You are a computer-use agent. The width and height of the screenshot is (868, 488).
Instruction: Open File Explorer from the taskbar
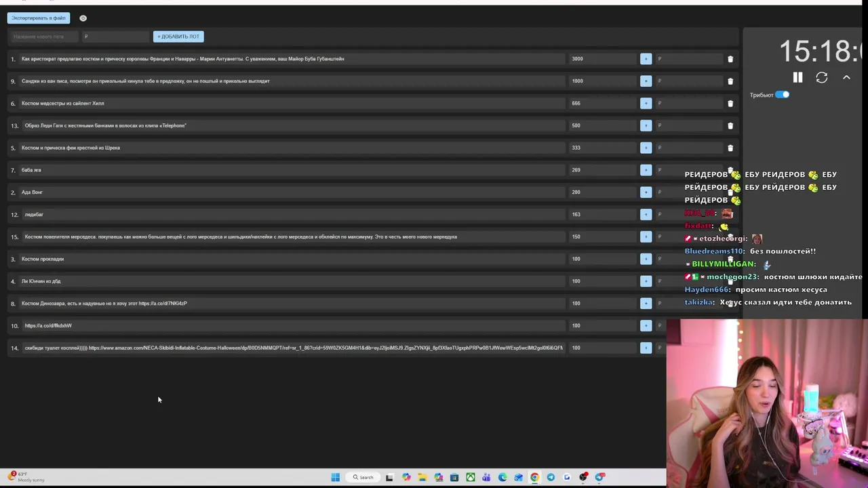pyautogui.click(x=422, y=477)
